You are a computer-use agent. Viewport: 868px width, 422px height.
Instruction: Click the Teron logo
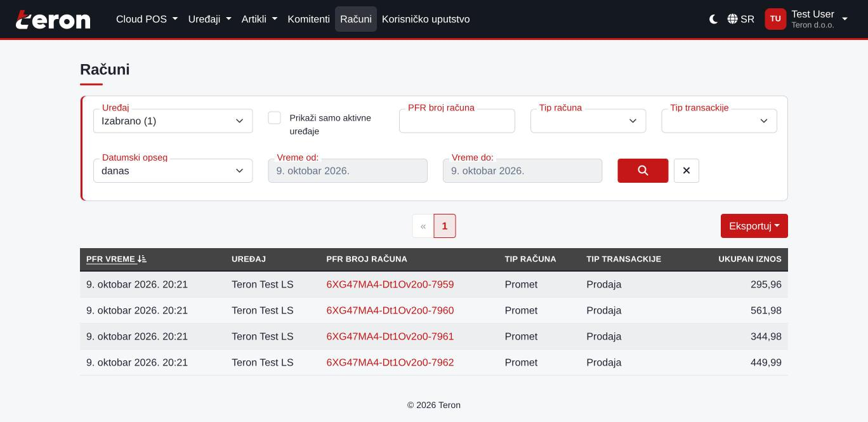pyautogui.click(x=53, y=19)
